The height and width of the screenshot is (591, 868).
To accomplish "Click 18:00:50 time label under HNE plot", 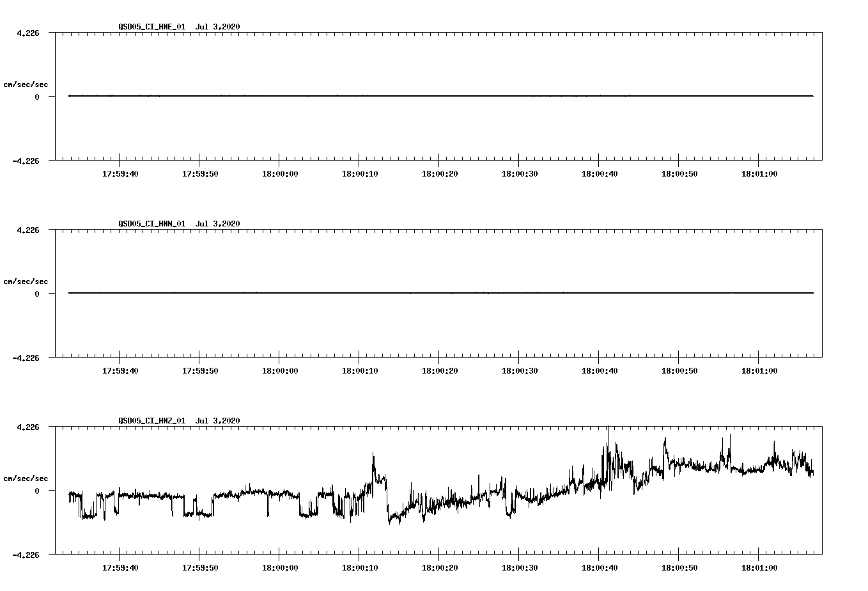I will pos(679,173).
